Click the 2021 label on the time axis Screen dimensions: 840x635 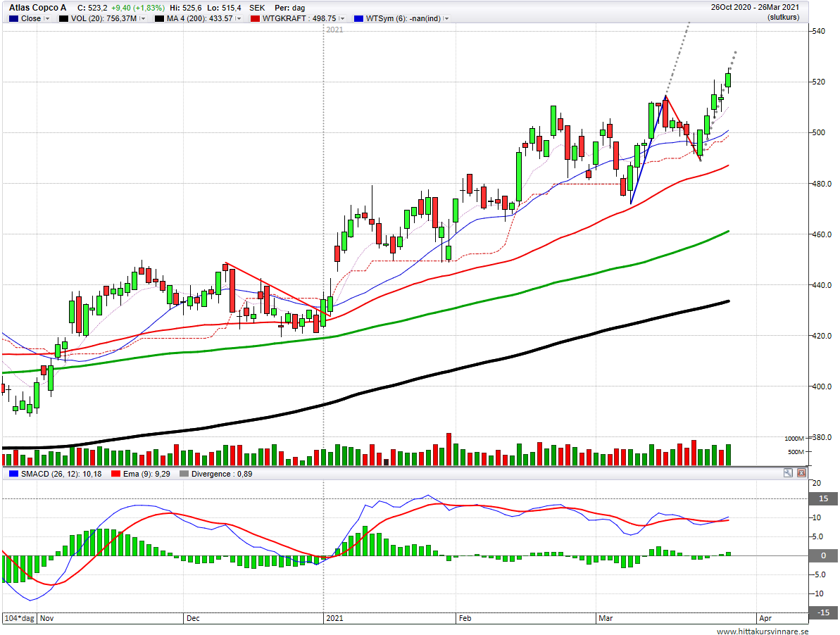tap(335, 618)
